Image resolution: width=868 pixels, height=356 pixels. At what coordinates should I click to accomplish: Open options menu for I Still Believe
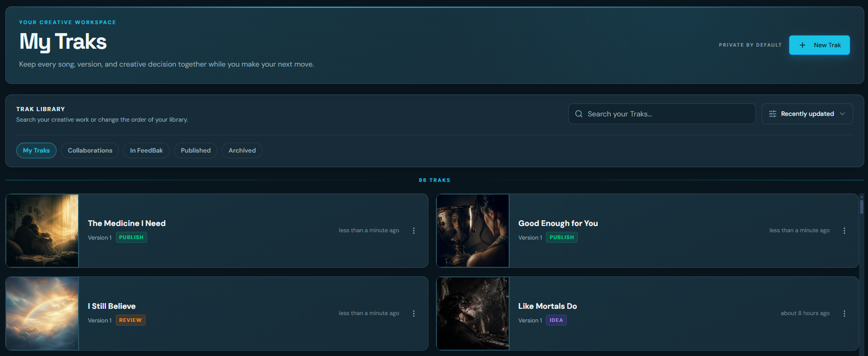414,314
